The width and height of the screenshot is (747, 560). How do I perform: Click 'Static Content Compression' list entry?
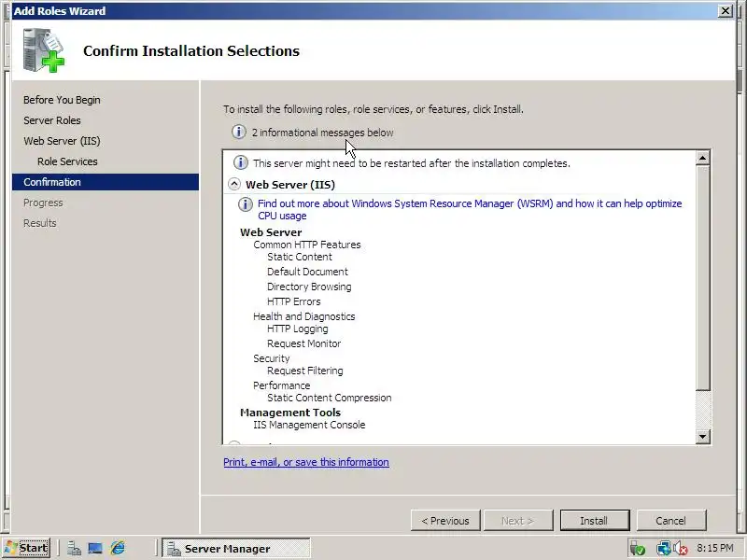(330, 399)
